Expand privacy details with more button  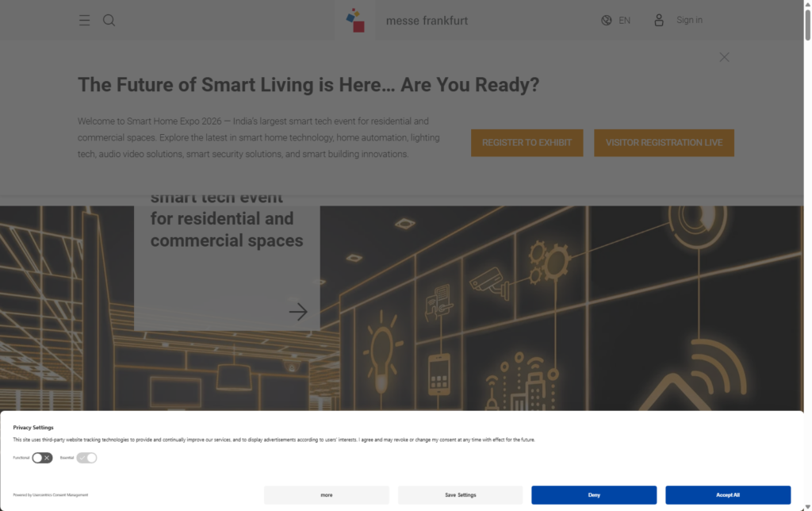click(326, 495)
